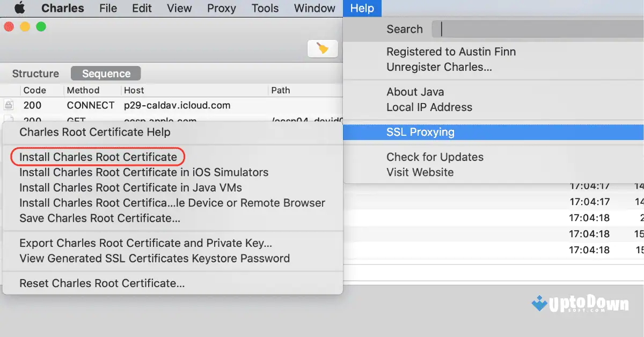Screen dimensions: 644x337
Task: Open the Proxy menu
Action: tap(221, 8)
